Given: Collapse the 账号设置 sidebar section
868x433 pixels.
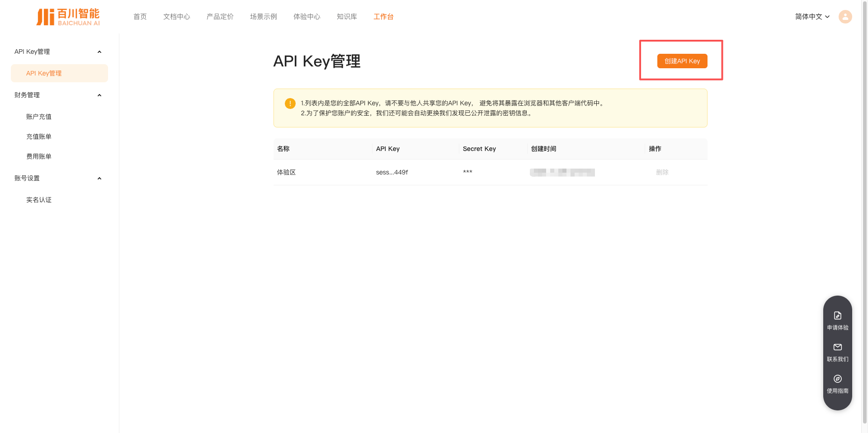Looking at the screenshot, I should [x=99, y=179].
